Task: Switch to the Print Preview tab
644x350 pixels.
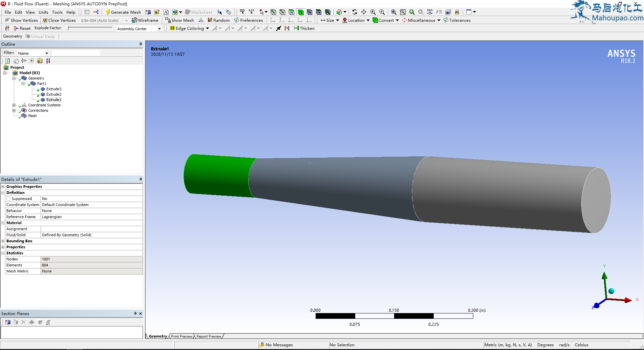Action: pyautogui.click(x=182, y=336)
